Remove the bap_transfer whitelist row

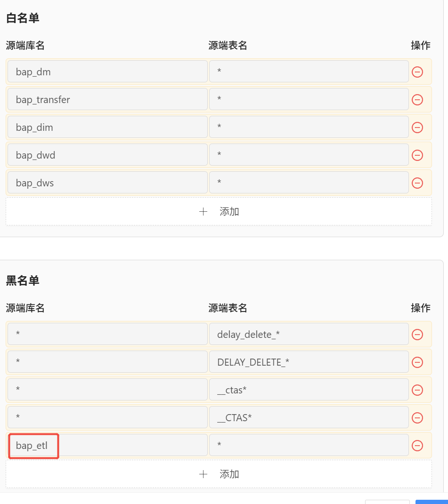pyautogui.click(x=417, y=100)
